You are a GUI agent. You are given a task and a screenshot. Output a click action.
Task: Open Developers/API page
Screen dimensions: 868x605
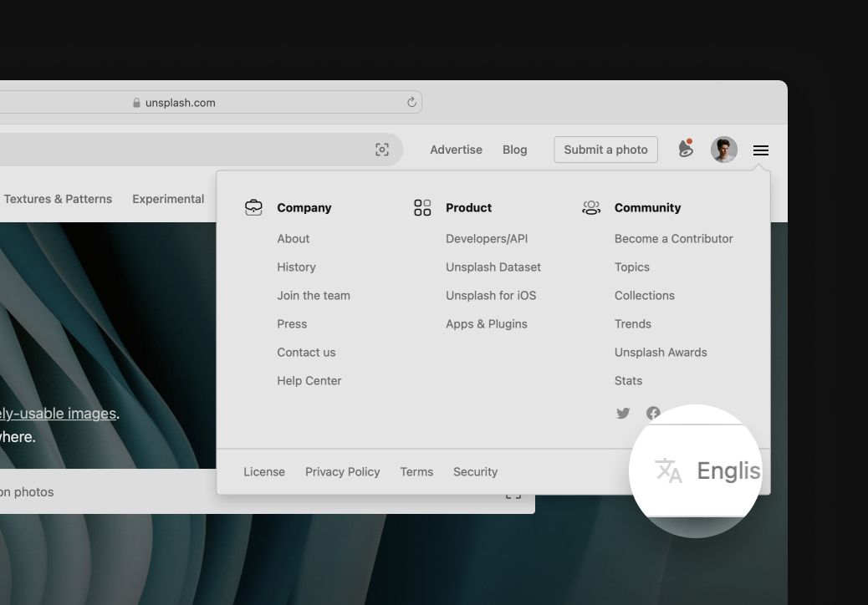click(x=487, y=239)
